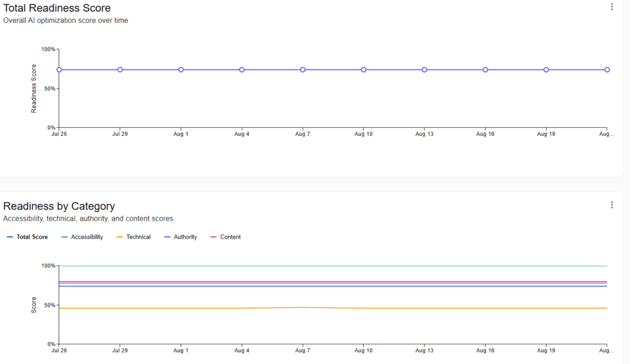This screenshot has width=630, height=364.
Task: Click the green Accessibility line at 100%
Action: pyautogui.click(x=333, y=266)
